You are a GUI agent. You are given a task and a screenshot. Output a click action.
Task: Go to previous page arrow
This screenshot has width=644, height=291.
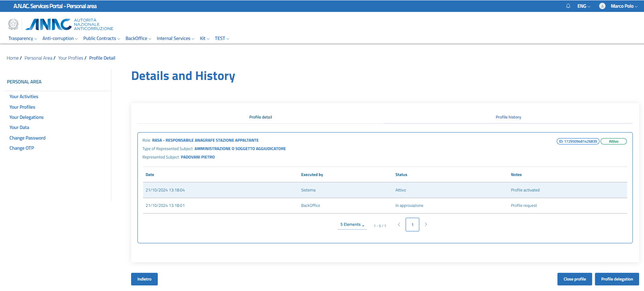pos(399,224)
